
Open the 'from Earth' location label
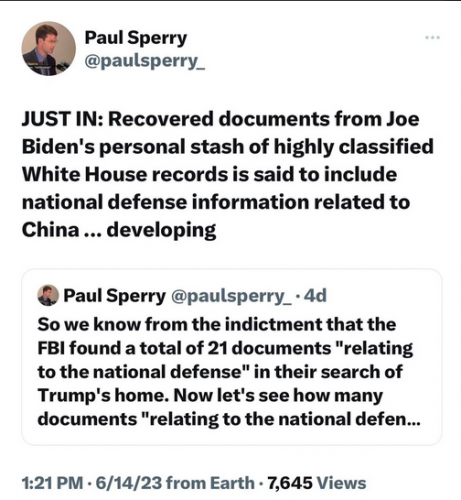pos(210,483)
